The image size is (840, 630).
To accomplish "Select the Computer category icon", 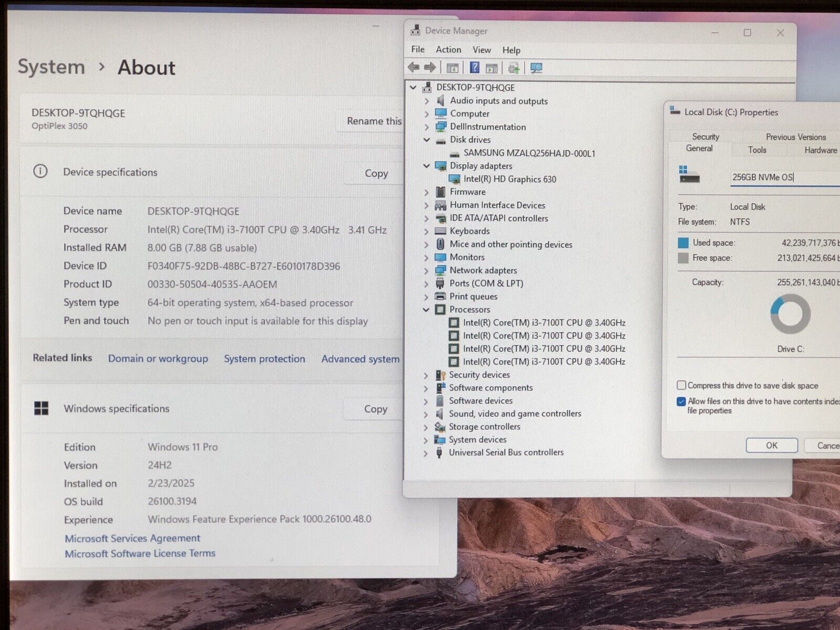I will coord(440,113).
